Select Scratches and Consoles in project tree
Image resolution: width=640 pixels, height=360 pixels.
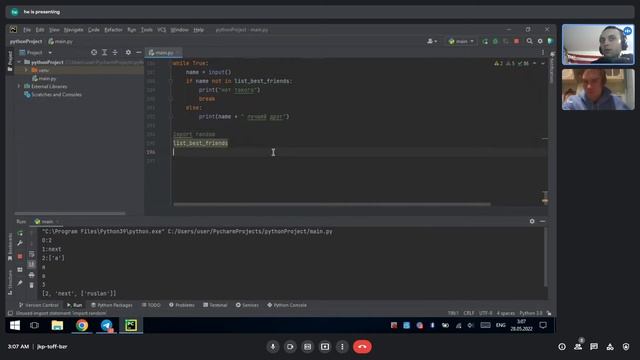pos(53,95)
